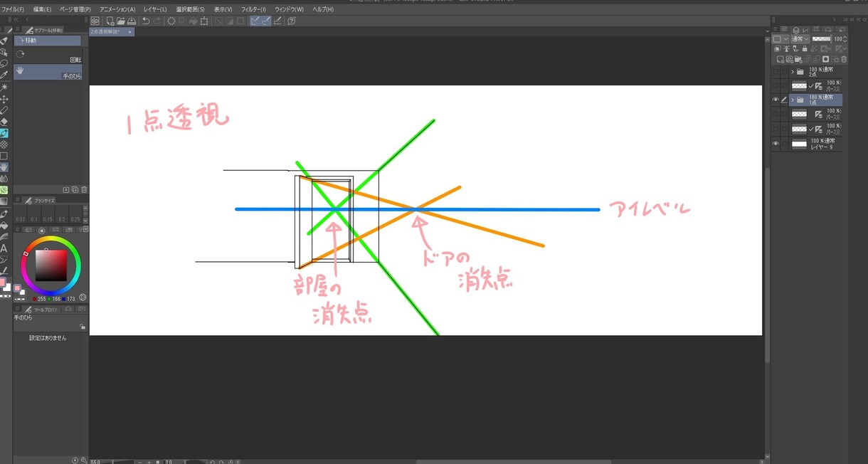Open the palette color dropdown in layers

(x=781, y=38)
